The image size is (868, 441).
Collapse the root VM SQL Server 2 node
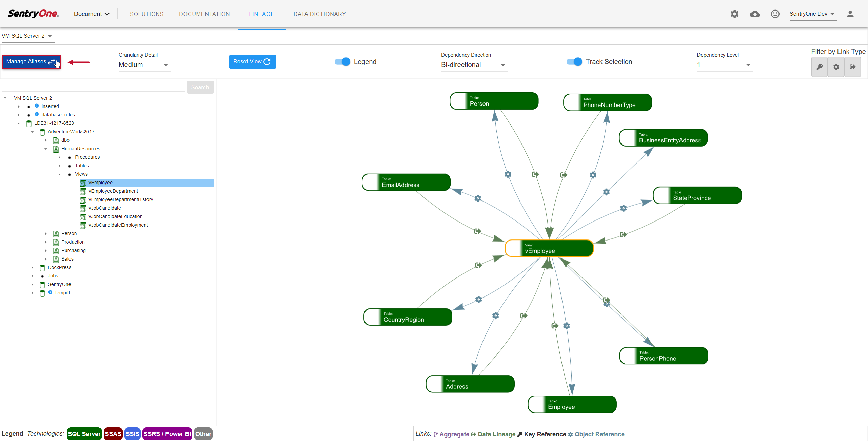5,98
